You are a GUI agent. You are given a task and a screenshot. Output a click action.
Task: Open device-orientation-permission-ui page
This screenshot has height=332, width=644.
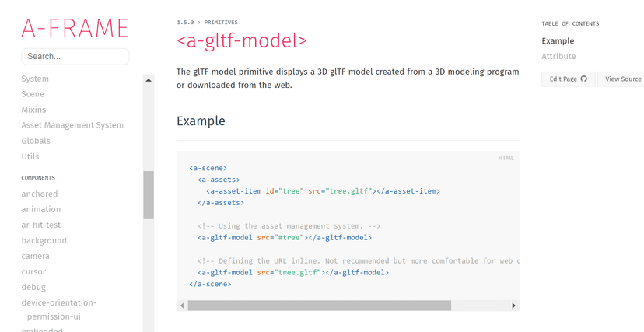point(59,309)
